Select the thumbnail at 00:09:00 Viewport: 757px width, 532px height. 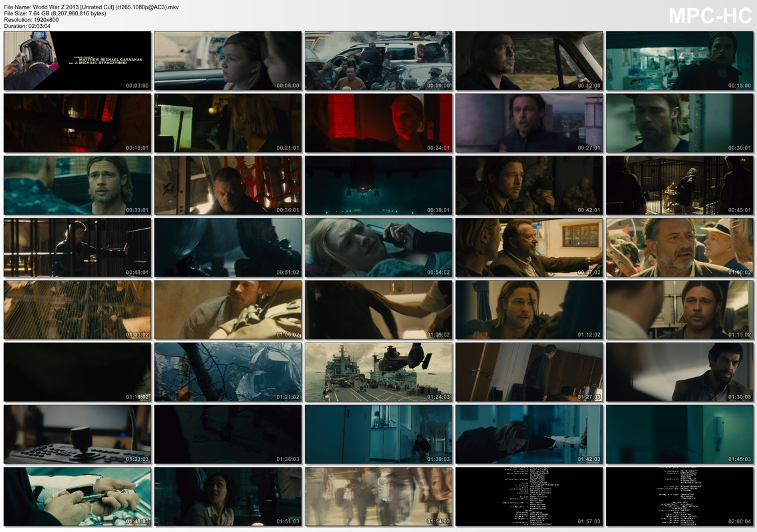[x=378, y=61]
